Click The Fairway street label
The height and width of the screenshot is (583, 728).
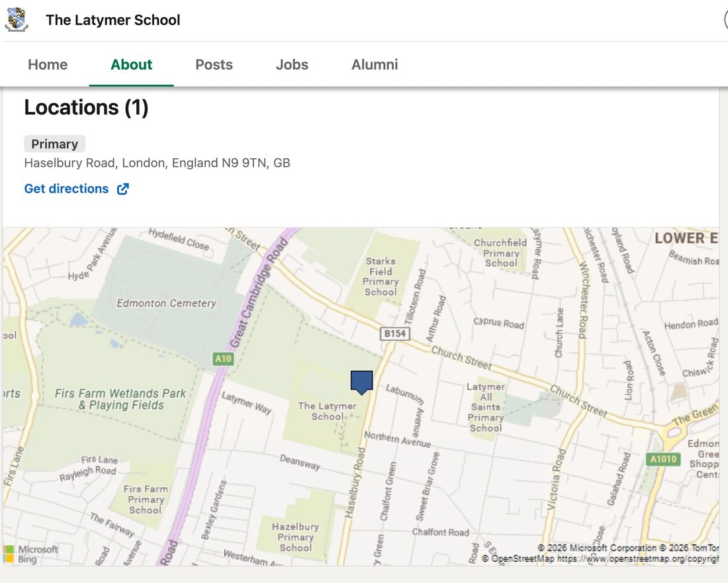point(112,525)
